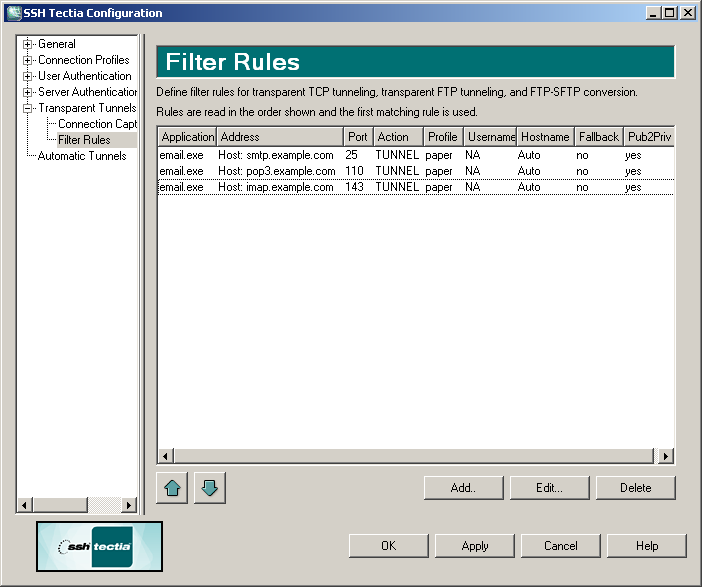
Task: Cancel the configuration dialog
Action: point(561,546)
